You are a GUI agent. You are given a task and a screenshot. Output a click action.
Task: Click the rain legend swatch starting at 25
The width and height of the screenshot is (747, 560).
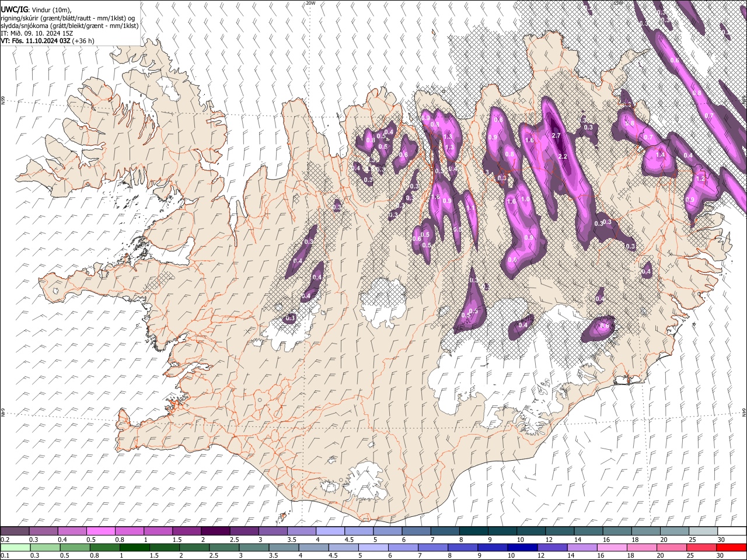click(x=701, y=547)
